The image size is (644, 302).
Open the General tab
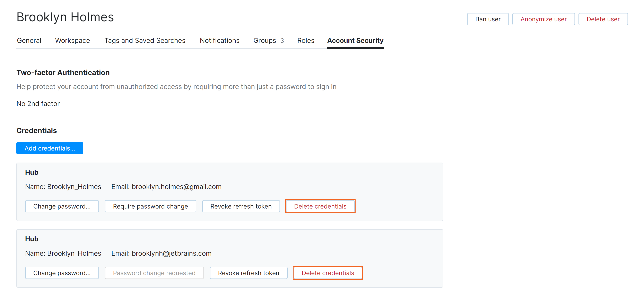pyautogui.click(x=29, y=41)
